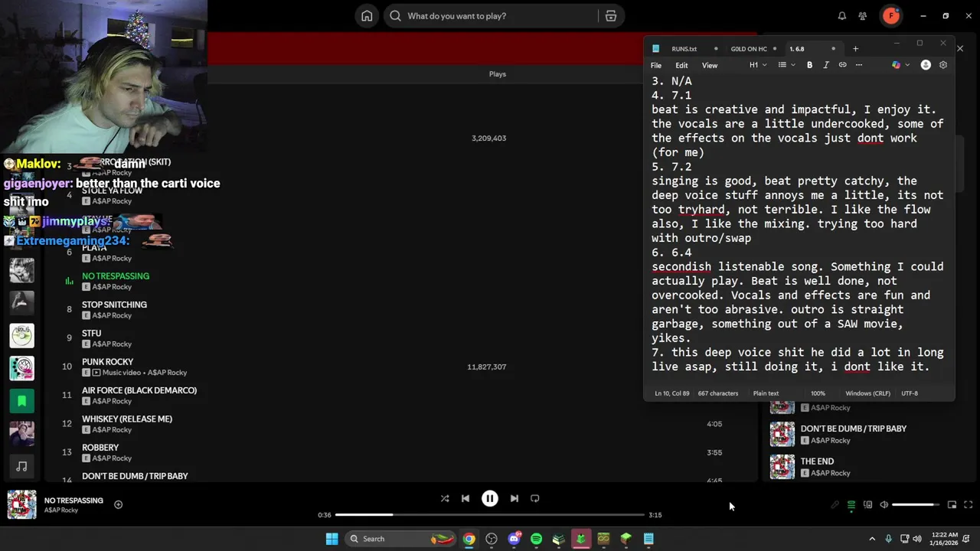Open A$AP Rocky artist link in player bar
The height and width of the screenshot is (551, 980).
tap(61, 510)
